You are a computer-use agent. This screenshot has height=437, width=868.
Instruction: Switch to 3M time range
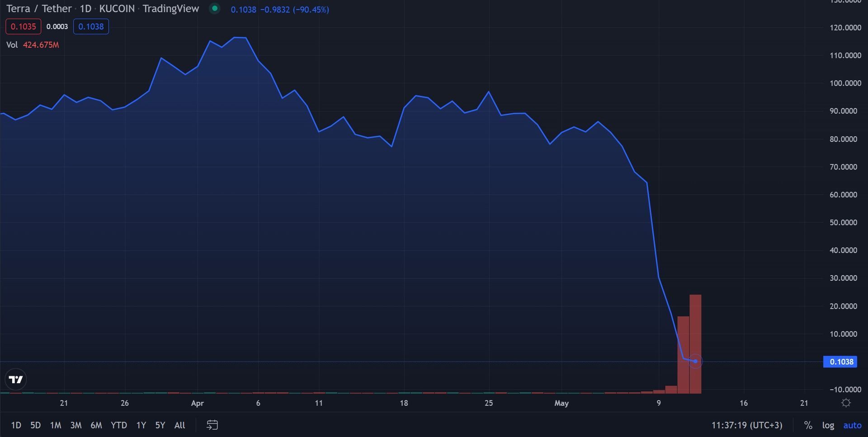(75, 425)
